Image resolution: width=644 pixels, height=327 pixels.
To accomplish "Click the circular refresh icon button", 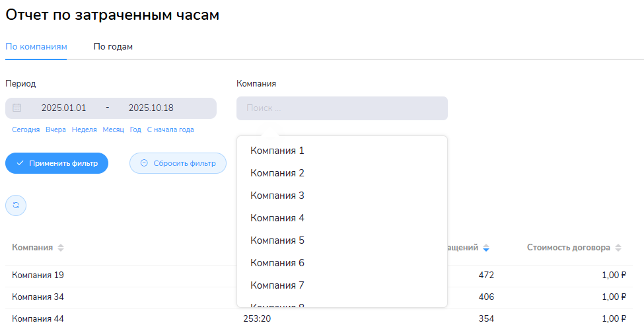I will [x=16, y=205].
